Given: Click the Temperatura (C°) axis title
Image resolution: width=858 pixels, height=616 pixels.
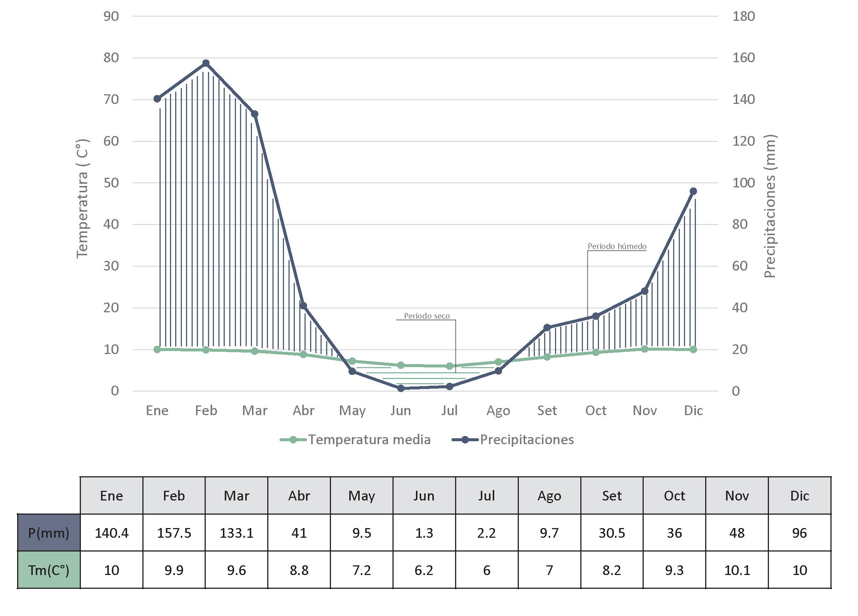Looking at the screenshot, I should (x=82, y=199).
